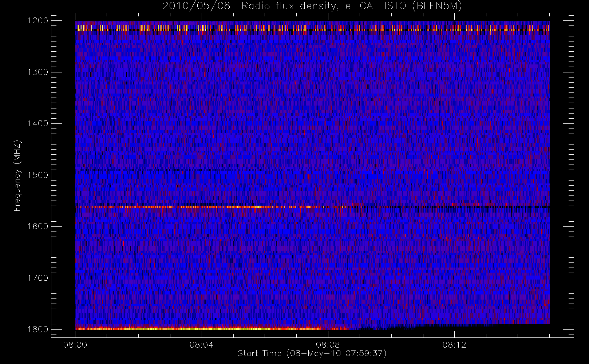This screenshot has width=589, height=364.
Task: Click the 08:00 time tick label
Action: 75,345
